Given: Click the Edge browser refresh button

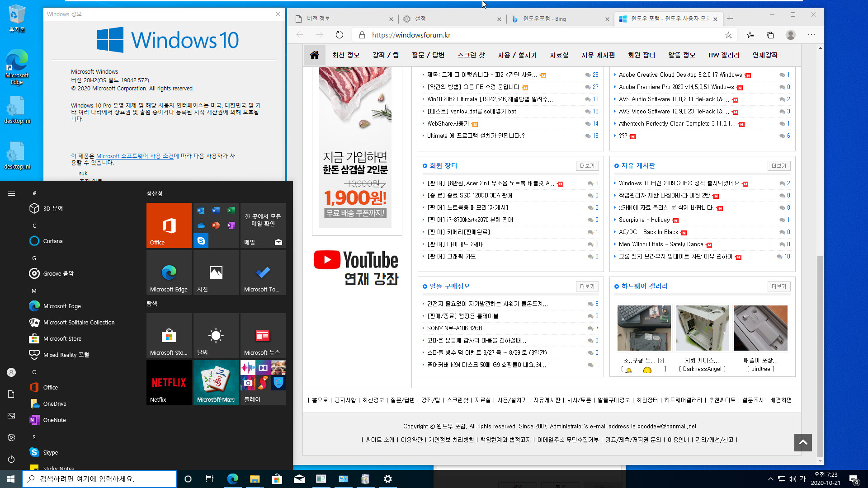Looking at the screenshot, I should (340, 35).
